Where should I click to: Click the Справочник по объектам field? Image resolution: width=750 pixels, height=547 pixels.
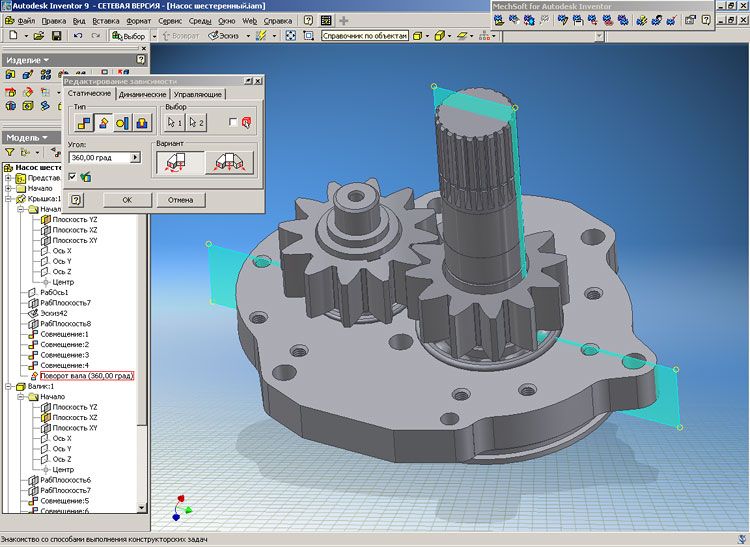(365, 36)
